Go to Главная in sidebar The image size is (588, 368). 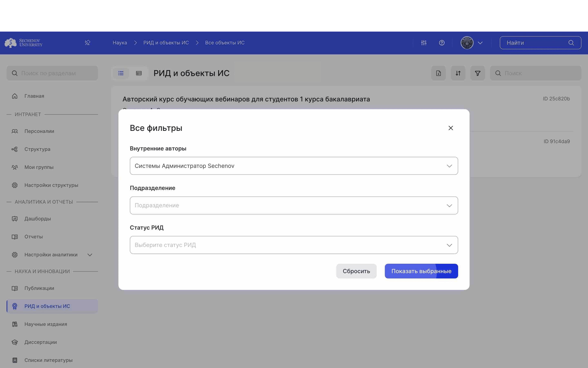point(52,96)
